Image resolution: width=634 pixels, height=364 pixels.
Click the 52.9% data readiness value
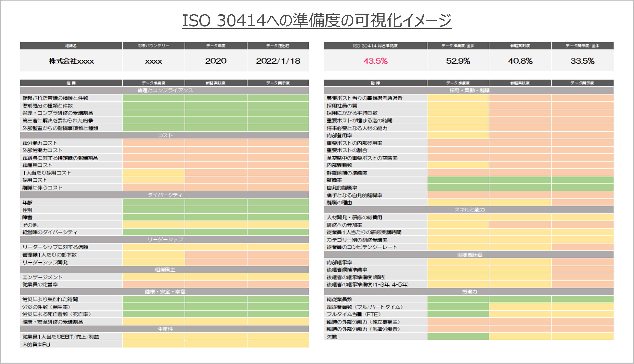pyautogui.click(x=458, y=61)
